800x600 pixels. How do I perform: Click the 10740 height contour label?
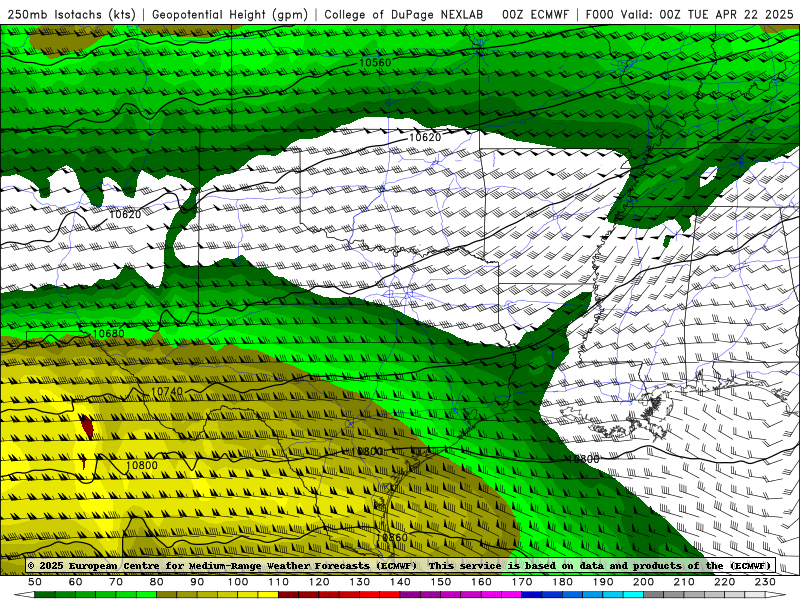[167, 392]
